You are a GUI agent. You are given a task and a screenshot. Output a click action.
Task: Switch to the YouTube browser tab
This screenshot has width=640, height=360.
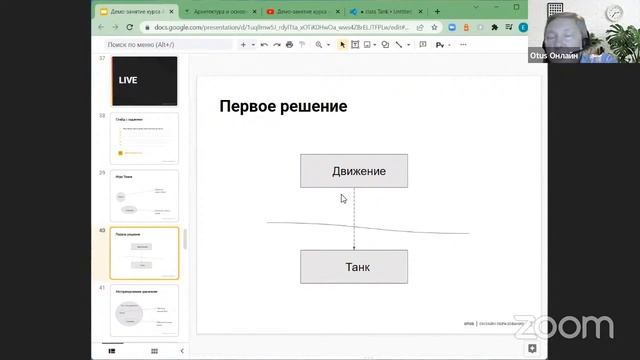[x=302, y=12]
